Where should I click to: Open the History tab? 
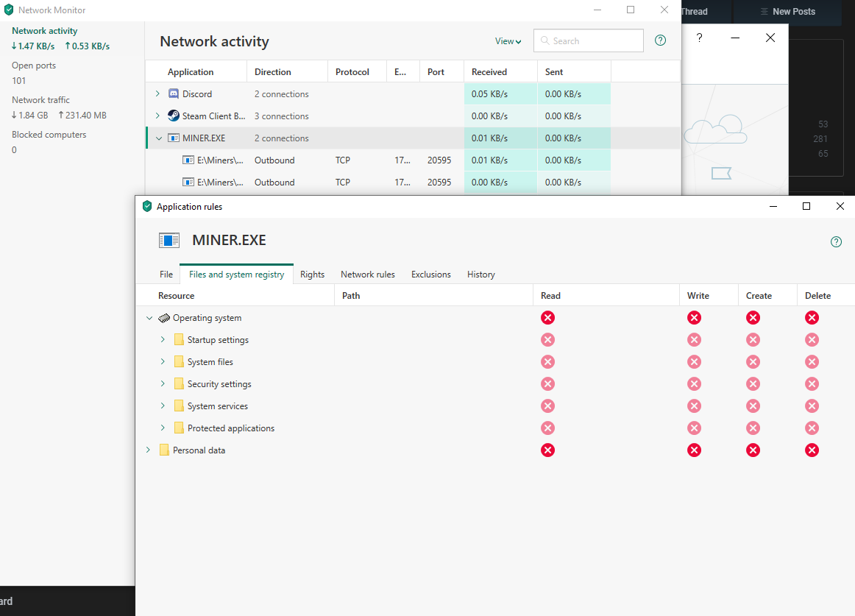481,275
